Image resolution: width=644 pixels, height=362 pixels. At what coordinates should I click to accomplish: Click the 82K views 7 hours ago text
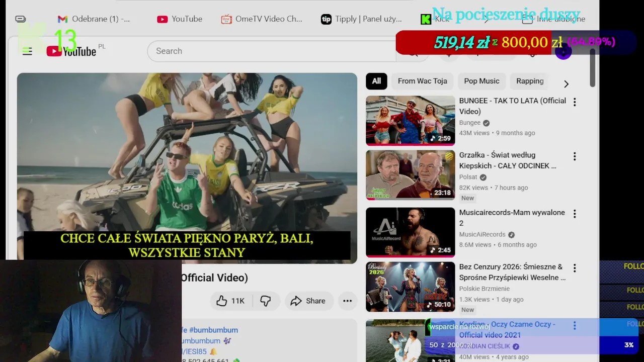tap(493, 188)
